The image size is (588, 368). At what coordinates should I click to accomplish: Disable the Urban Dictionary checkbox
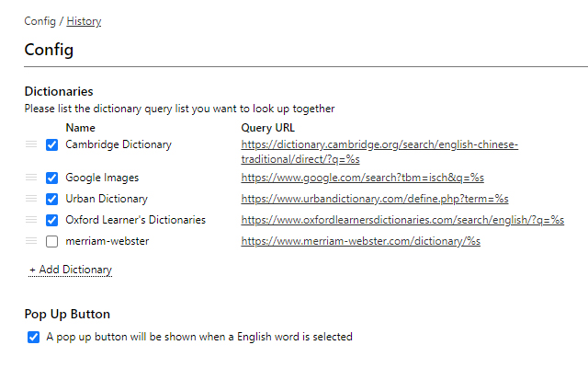(x=51, y=199)
